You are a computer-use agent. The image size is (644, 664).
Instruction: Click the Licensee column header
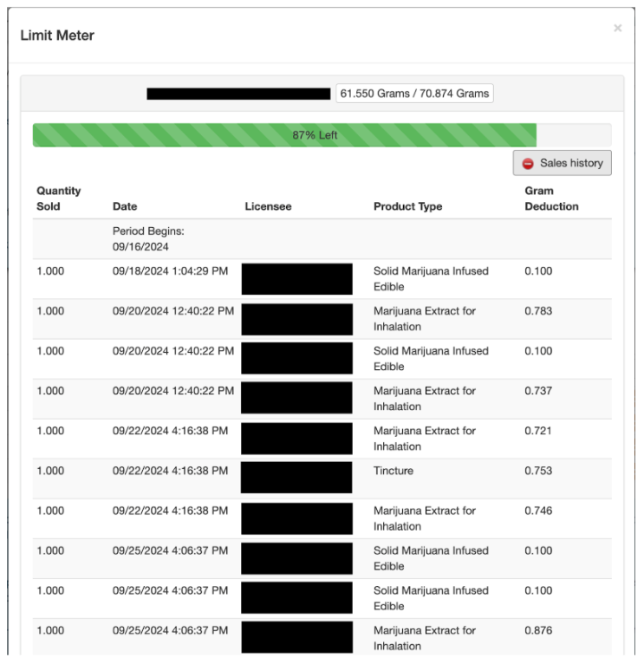268,206
